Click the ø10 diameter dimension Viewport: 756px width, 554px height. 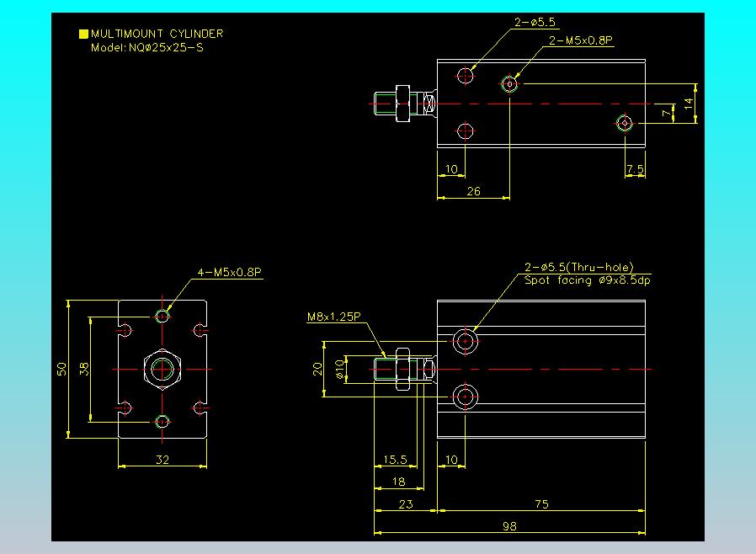click(x=339, y=370)
